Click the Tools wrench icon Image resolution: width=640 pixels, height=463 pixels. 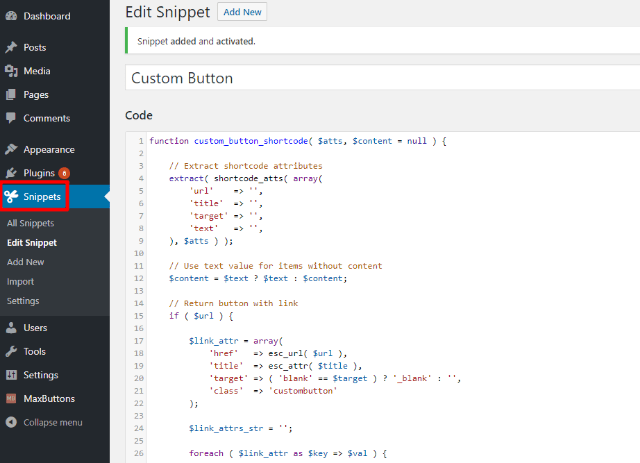(x=11, y=351)
